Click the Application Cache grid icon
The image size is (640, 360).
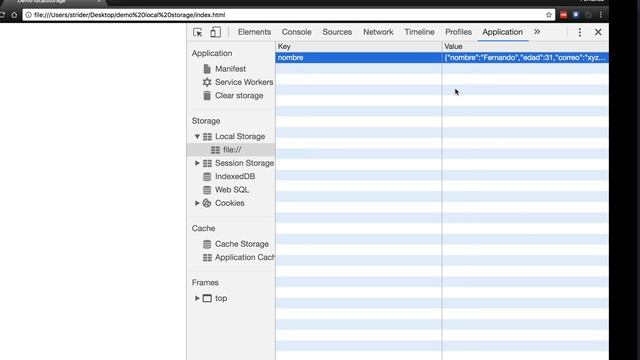pyautogui.click(x=207, y=257)
